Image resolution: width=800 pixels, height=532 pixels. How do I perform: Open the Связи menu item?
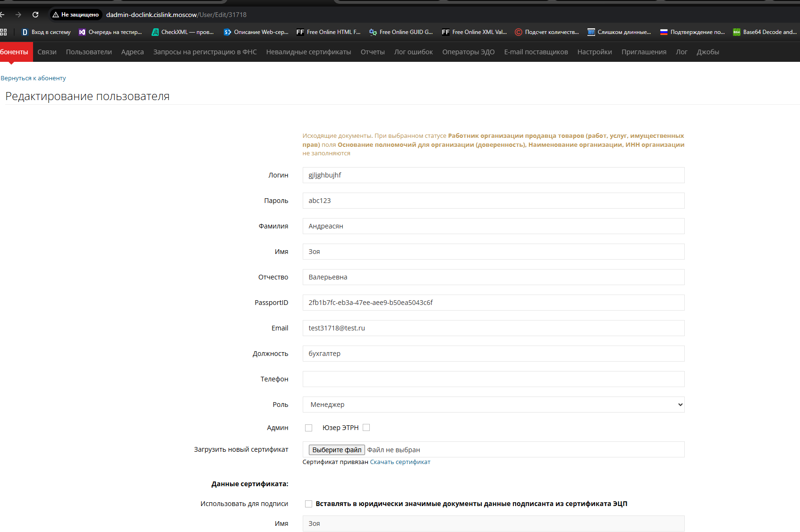point(47,52)
